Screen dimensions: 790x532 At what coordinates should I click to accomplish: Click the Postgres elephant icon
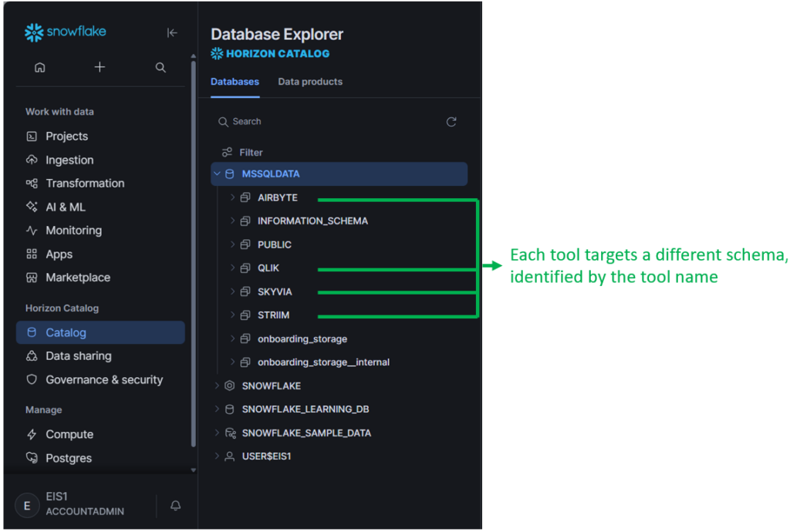pos(32,457)
